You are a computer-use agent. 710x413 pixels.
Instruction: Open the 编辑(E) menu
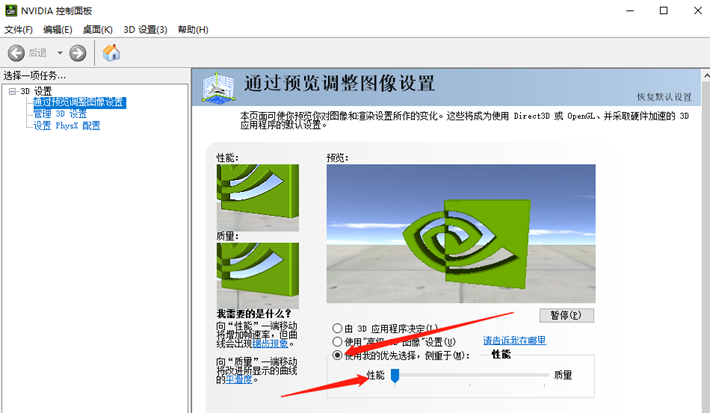coord(58,30)
